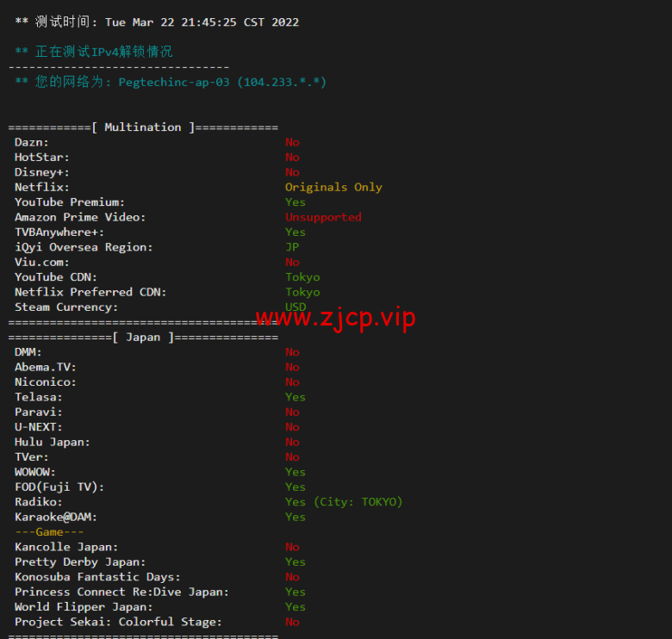Click the 'Paravi:' label
Screen dimensions: 672x639
point(39,412)
